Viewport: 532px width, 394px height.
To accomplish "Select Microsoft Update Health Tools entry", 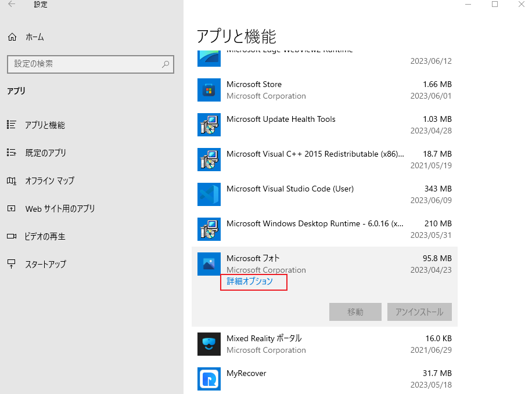I will (x=281, y=119).
